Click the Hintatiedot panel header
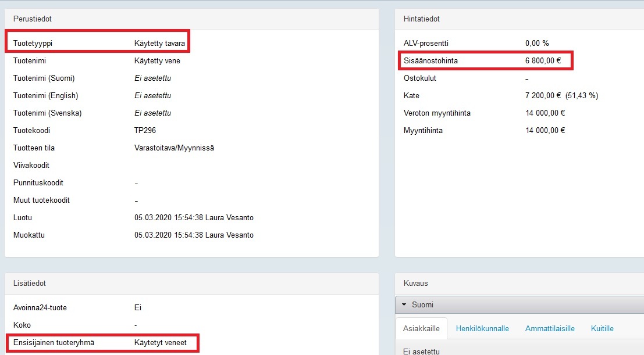 click(x=422, y=19)
